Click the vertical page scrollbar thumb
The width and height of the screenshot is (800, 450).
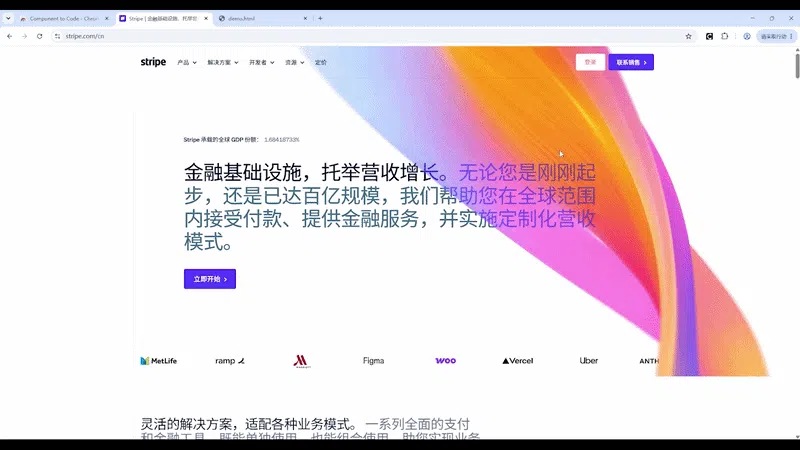tap(797, 65)
